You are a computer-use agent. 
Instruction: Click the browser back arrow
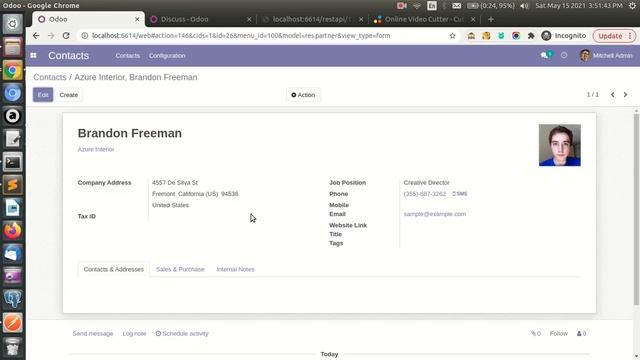tap(36, 36)
